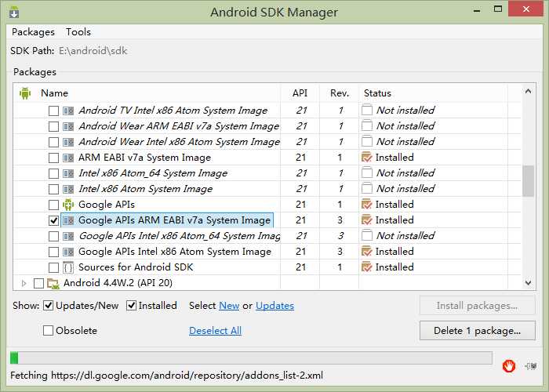Select the Updates link

coord(274,306)
